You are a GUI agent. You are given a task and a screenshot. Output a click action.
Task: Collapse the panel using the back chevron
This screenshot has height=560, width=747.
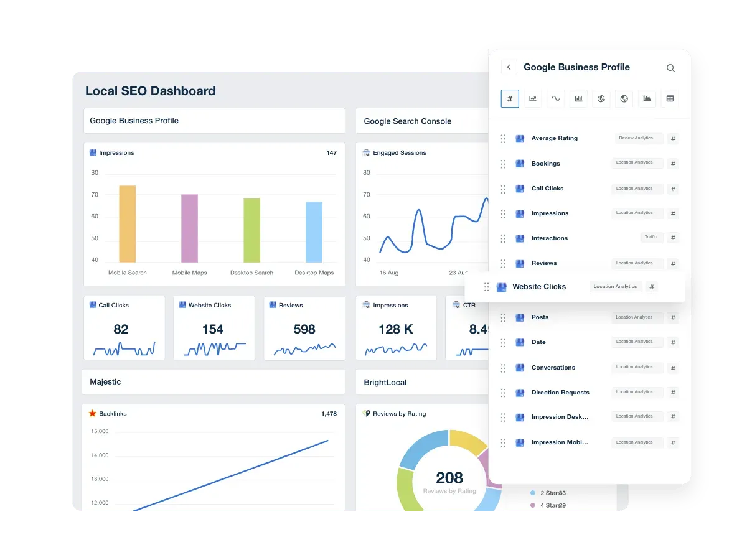coord(509,67)
